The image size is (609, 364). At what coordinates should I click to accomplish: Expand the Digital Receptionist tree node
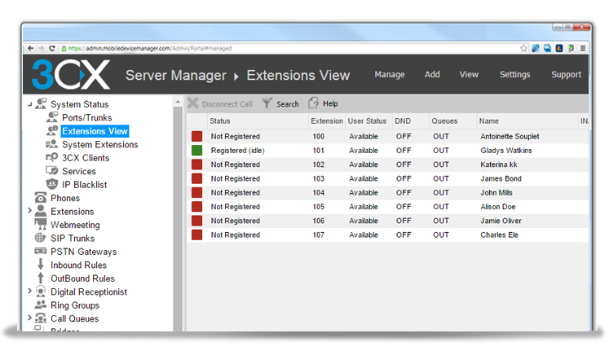[30, 292]
